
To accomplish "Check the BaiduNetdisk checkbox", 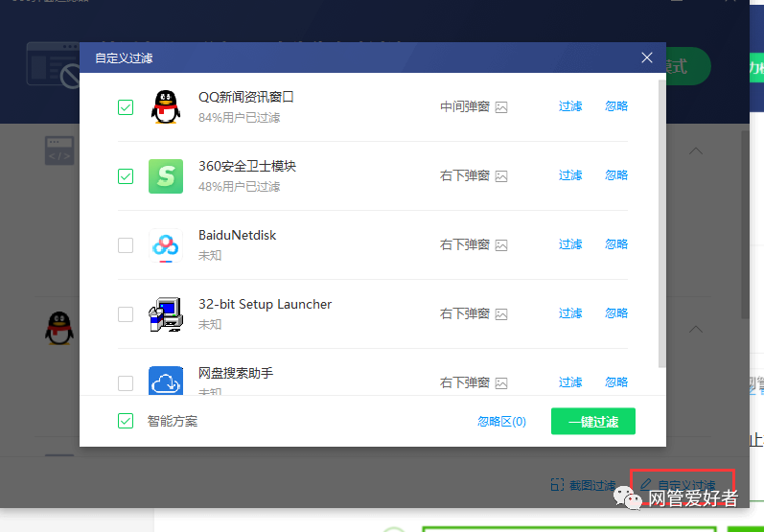I will point(126,245).
